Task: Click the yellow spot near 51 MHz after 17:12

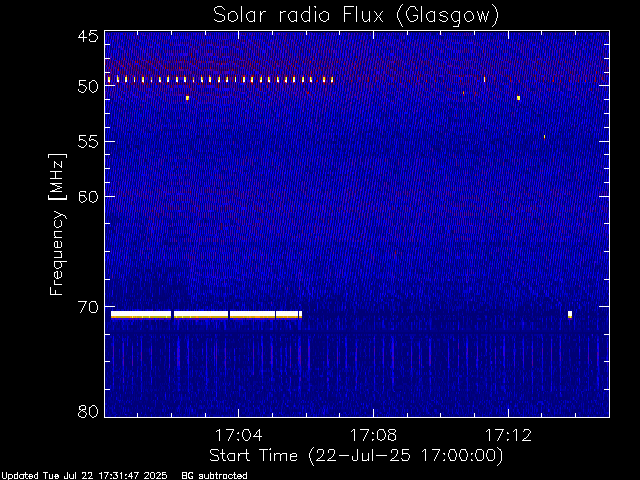Action: pos(518,98)
